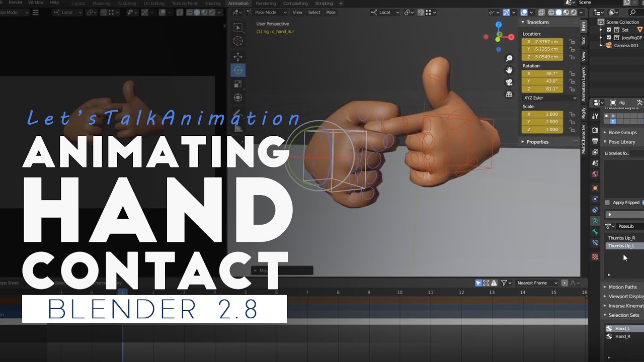Select the Thumbs Up_R pose entry

tap(622, 238)
